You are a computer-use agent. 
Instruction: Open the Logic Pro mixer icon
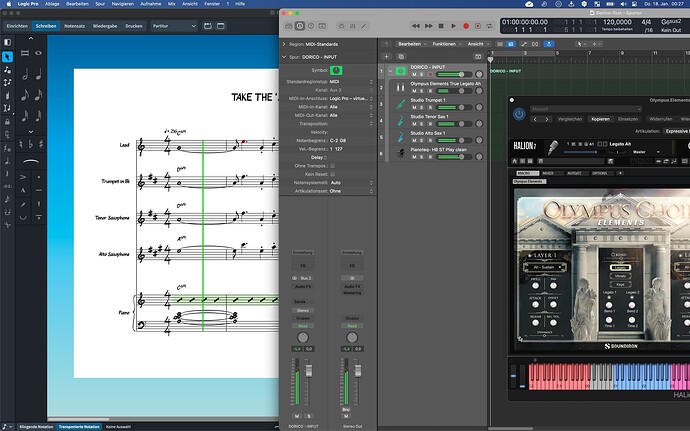tap(352, 26)
